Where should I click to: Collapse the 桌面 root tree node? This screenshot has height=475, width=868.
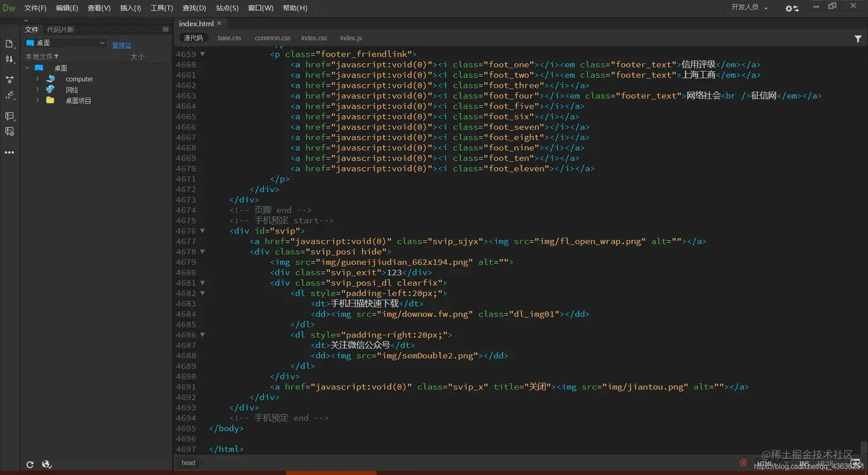(28, 68)
